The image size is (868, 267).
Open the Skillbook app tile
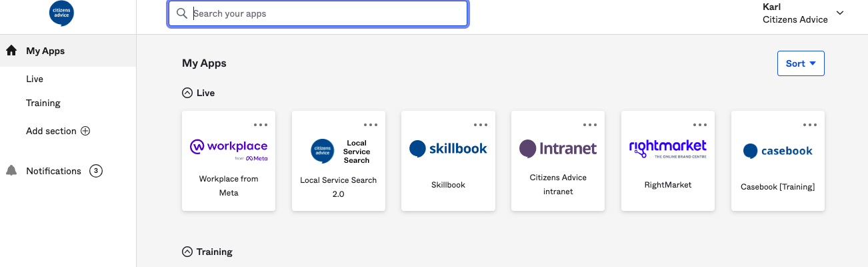pos(448,161)
